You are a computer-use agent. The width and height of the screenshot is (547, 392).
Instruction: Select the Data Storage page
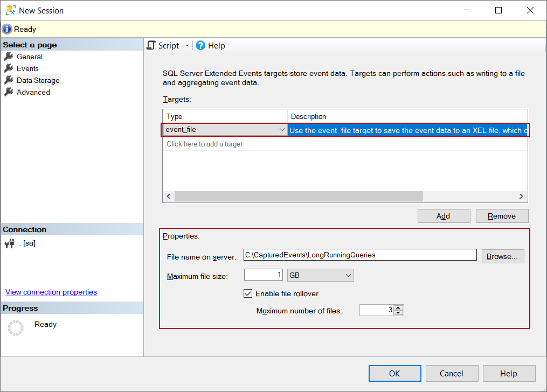[38, 80]
